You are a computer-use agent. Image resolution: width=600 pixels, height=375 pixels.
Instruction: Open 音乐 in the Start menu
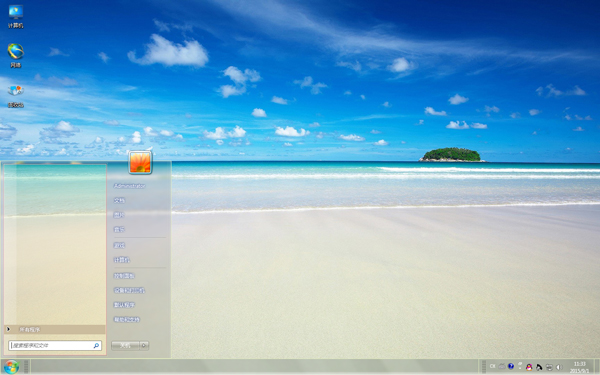[x=119, y=230]
